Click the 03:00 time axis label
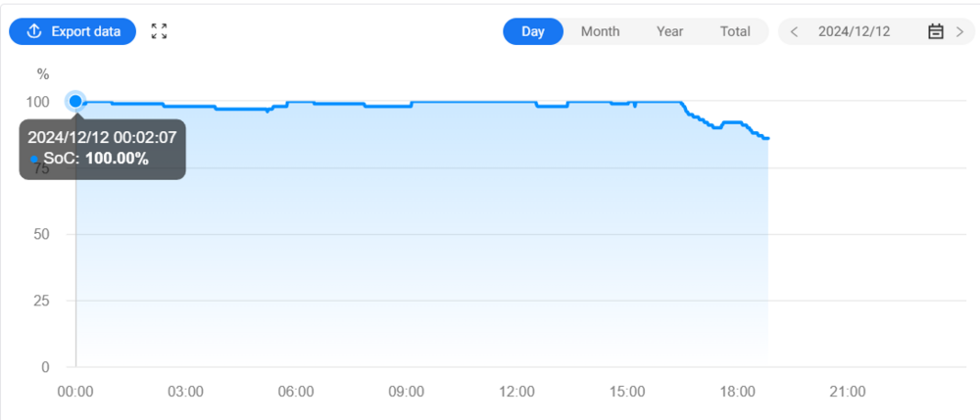 185,392
